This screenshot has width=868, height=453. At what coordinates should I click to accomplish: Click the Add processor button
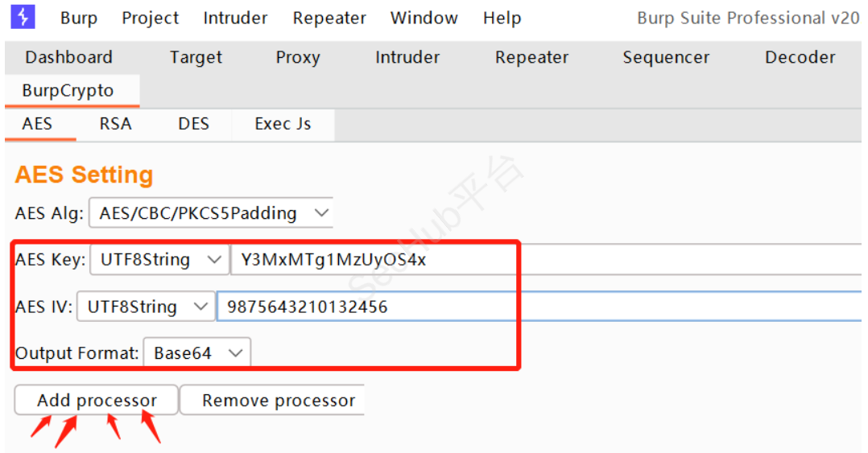pyautogui.click(x=97, y=400)
